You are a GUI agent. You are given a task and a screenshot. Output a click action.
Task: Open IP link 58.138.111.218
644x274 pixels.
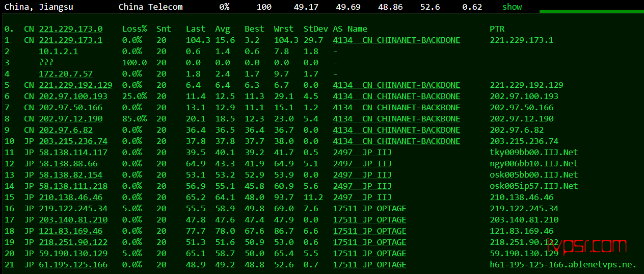click(x=73, y=186)
